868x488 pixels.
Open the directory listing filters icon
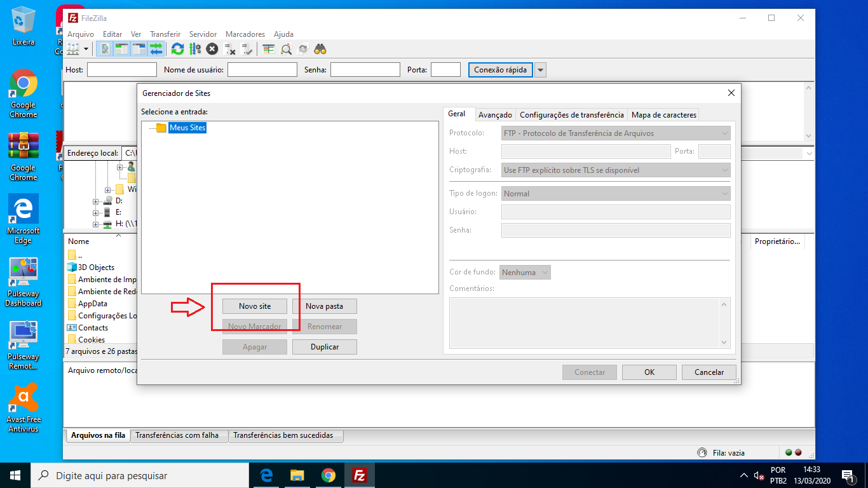pyautogui.click(x=269, y=49)
